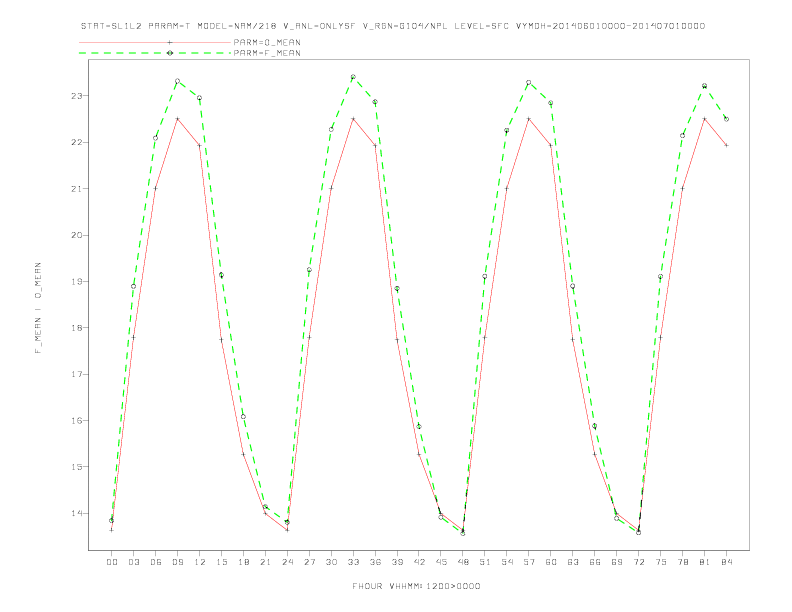This screenshot has height=612, width=792.
Task: Select F_MEAN circle marker peak at hour 09
Action: coord(177,81)
